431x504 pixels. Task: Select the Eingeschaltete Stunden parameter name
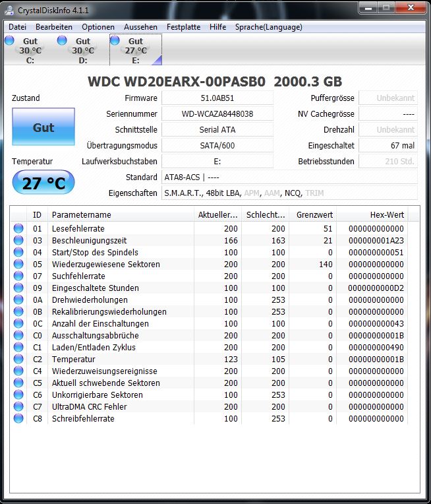pos(96,288)
